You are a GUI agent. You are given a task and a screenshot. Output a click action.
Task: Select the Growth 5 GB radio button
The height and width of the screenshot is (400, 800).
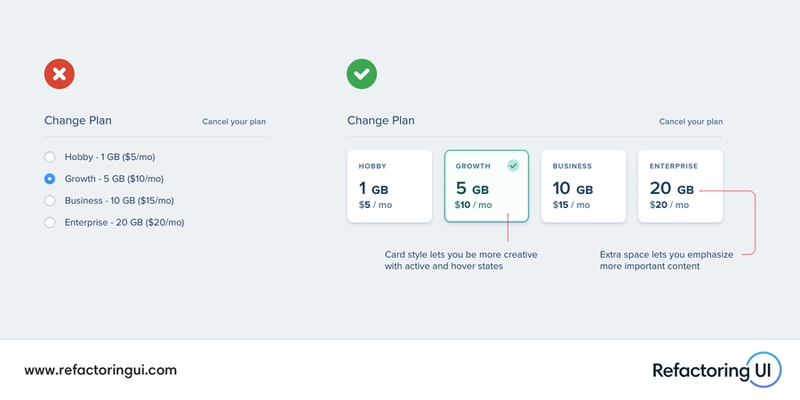(50, 179)
